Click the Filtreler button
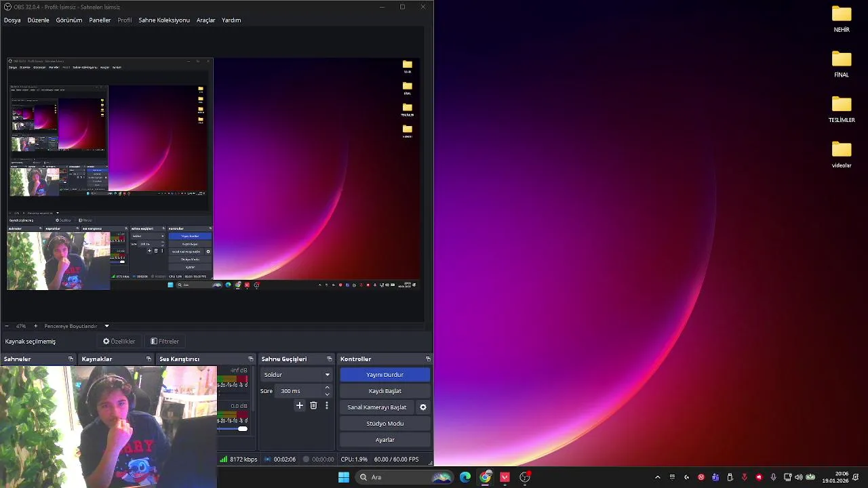 pos(165,342)
